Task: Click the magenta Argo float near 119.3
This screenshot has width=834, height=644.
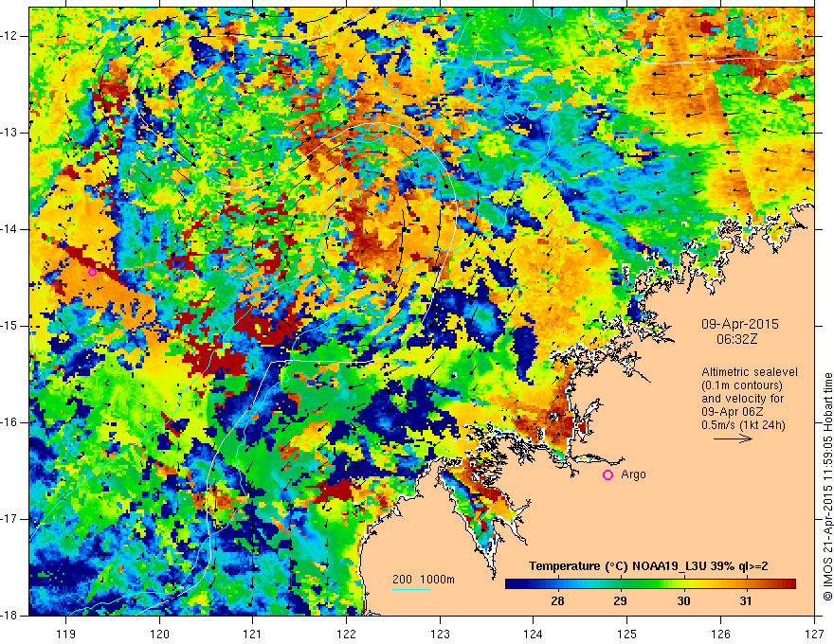Action: tap(92, 272)
